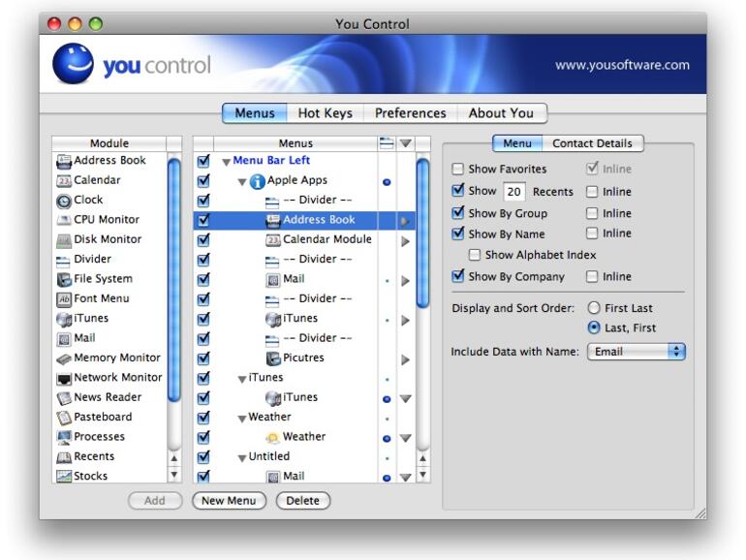Collapse the Menu Bar Left tree
The height and width of the screenshot is (560, 746).
coord(227,162)
